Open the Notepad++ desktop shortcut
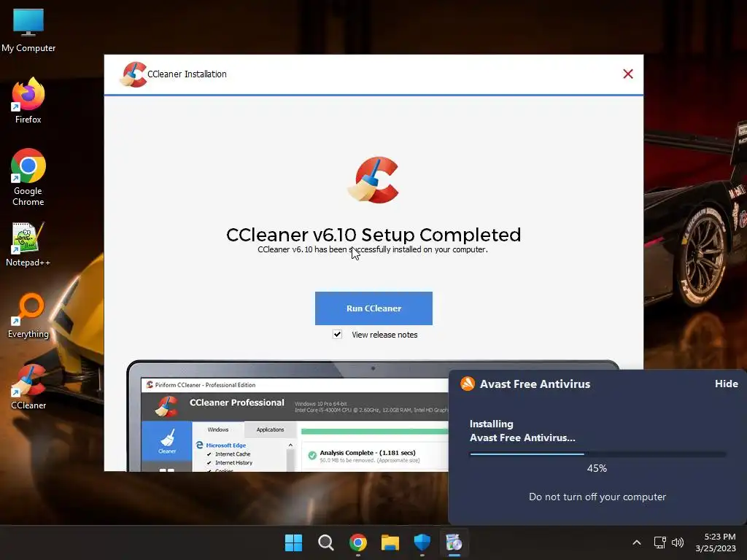The image size is (747, 560). click(28, 245)
